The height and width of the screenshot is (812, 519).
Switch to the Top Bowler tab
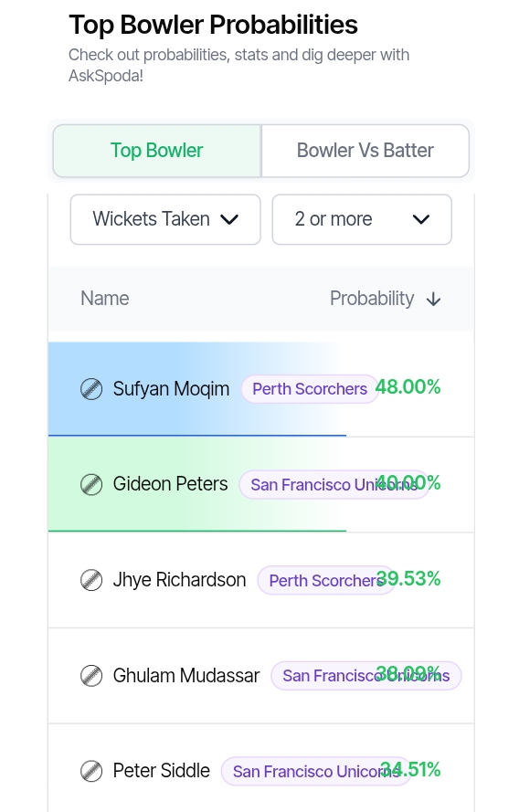(x=157, y=151)
